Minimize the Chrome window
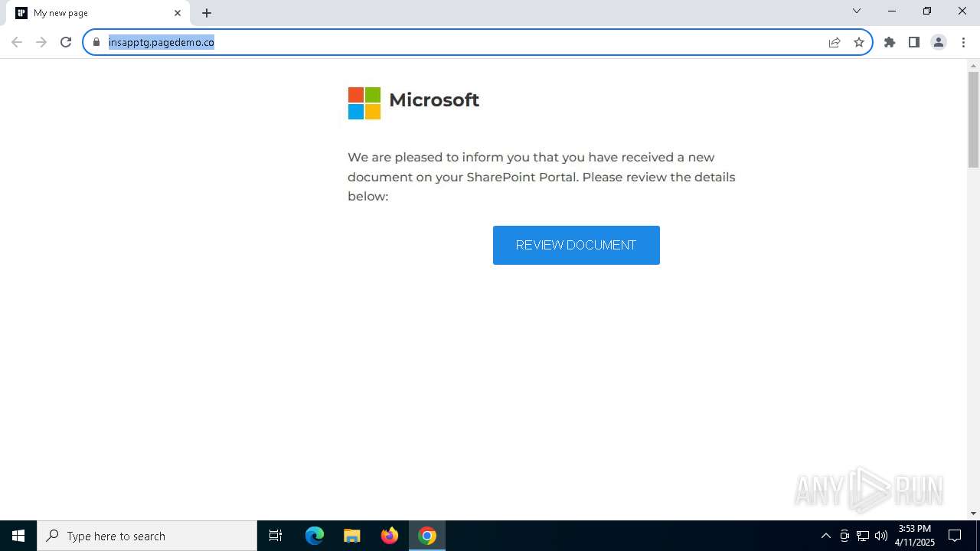980x551 pixels. tap(892, 11)
